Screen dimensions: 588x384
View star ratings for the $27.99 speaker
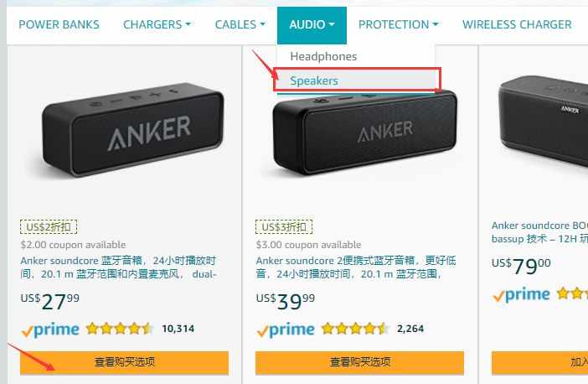pyautogui.click(x=119, y=329)
